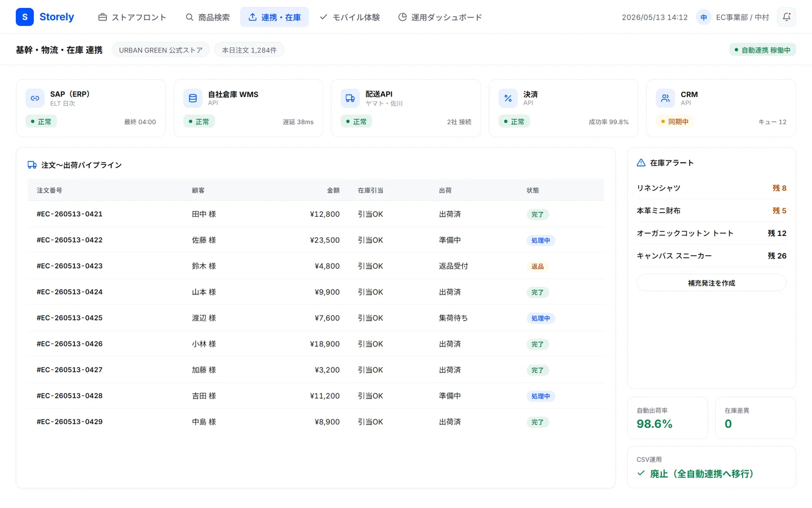Click the 廃止（全自動連携へ移行） text
Image resolution: width=812 pixels, height=508 pixels.
coord(702,474)
